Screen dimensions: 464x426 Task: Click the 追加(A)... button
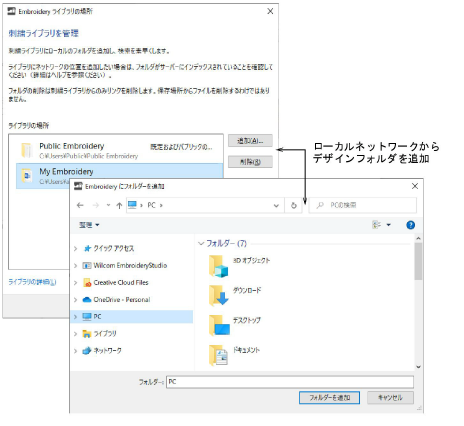point(250,141)
